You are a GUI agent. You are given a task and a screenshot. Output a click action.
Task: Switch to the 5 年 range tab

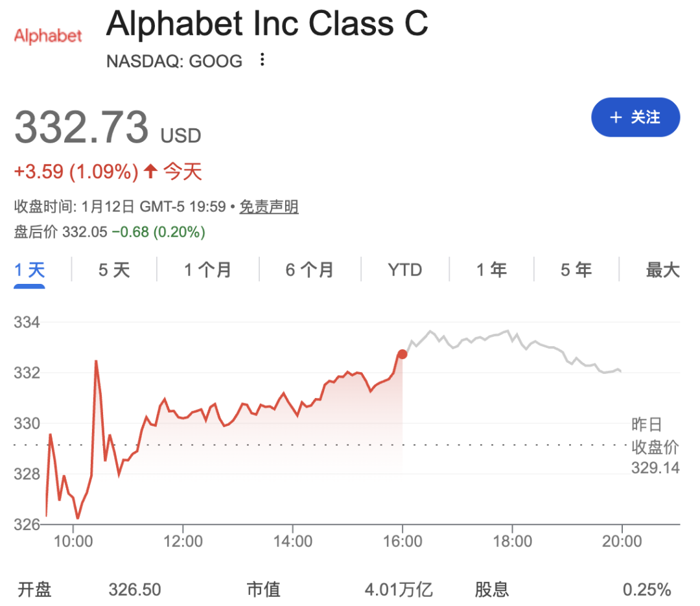(x=576, y=270)
